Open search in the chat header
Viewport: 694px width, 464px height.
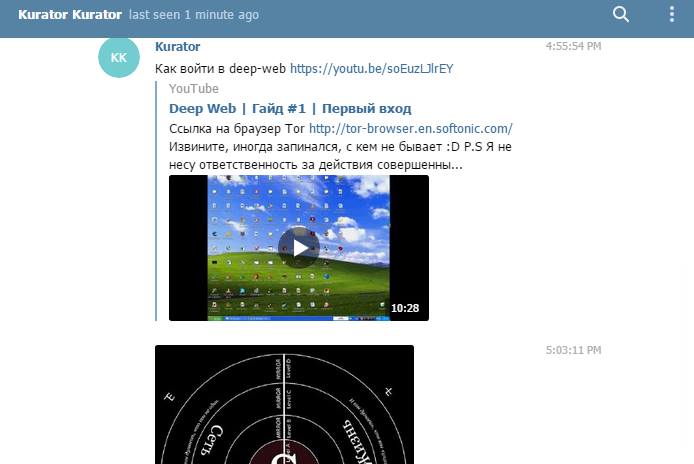tap(621, 15)
